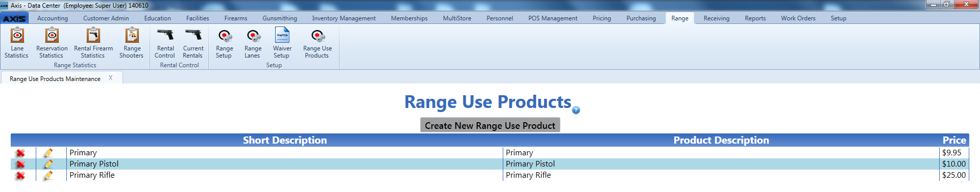980x192 pixels.
Task: Open the Inventory Management ribbon tab
Action: click(x=344, y=18)
